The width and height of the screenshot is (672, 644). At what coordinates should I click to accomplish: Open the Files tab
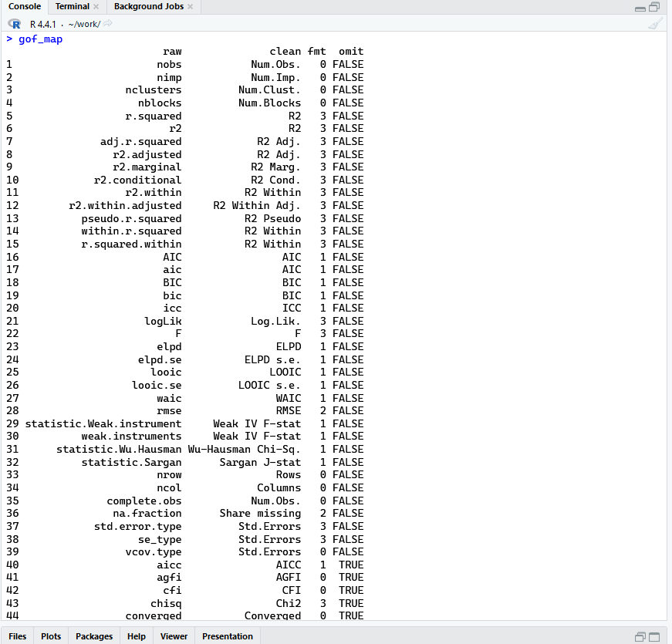(x=17, y=636)
